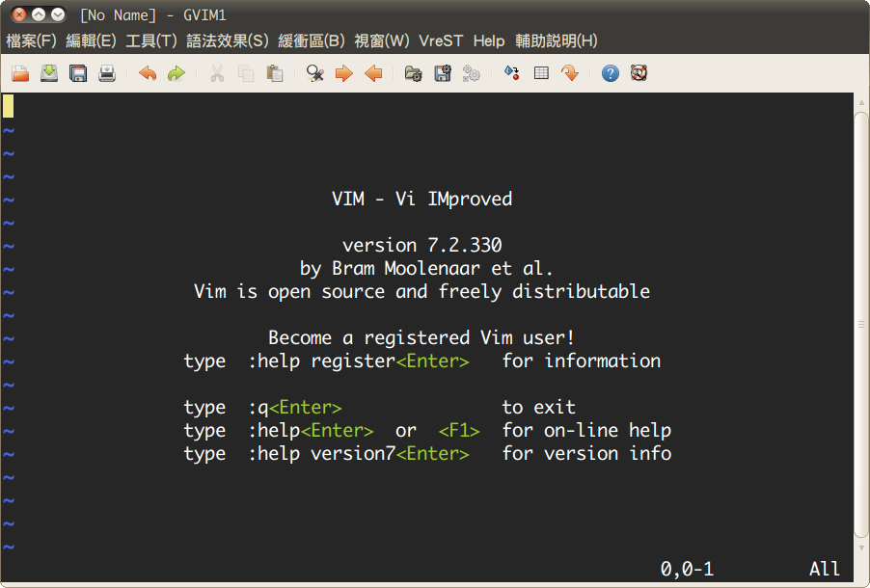This screenshot has height=588, width=870.
Task: Open Find and Replace tool icon
Action: pyautogui.click(x=315, y=73)
